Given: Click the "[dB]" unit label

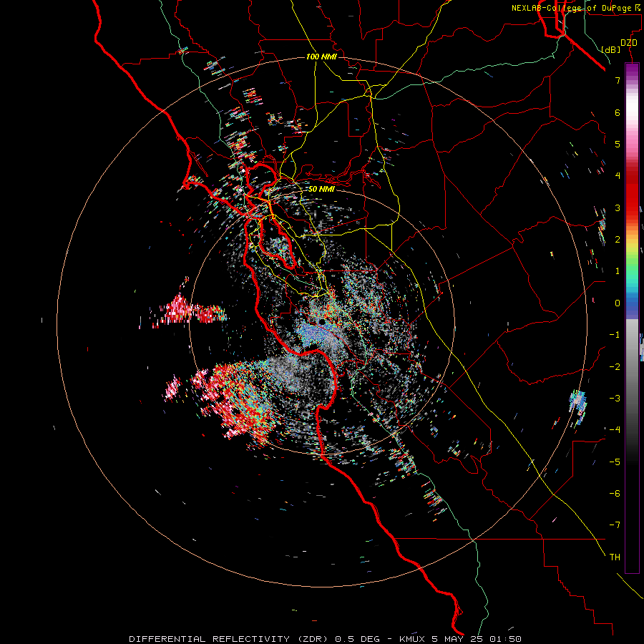Looking at the screenshot, I should click(610, 49).
